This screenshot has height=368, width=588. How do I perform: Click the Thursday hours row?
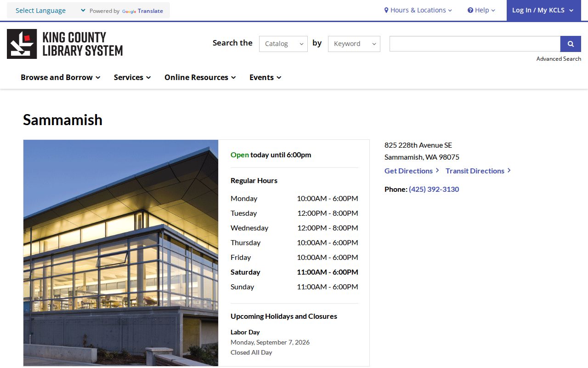[294, 242]
